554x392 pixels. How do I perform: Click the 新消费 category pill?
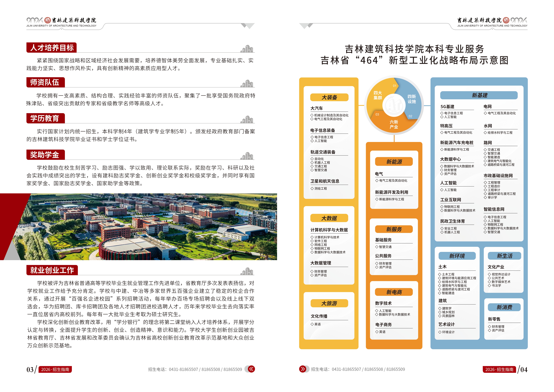(504, 307)
